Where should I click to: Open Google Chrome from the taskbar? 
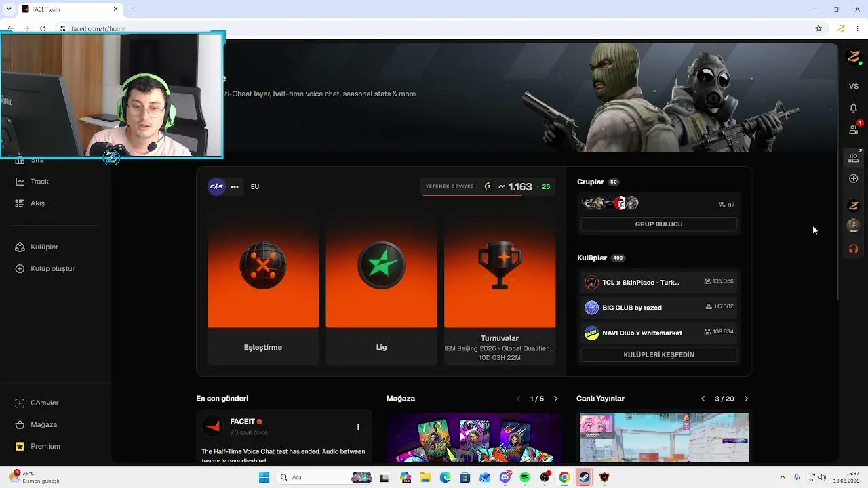(x=564, y=478)
